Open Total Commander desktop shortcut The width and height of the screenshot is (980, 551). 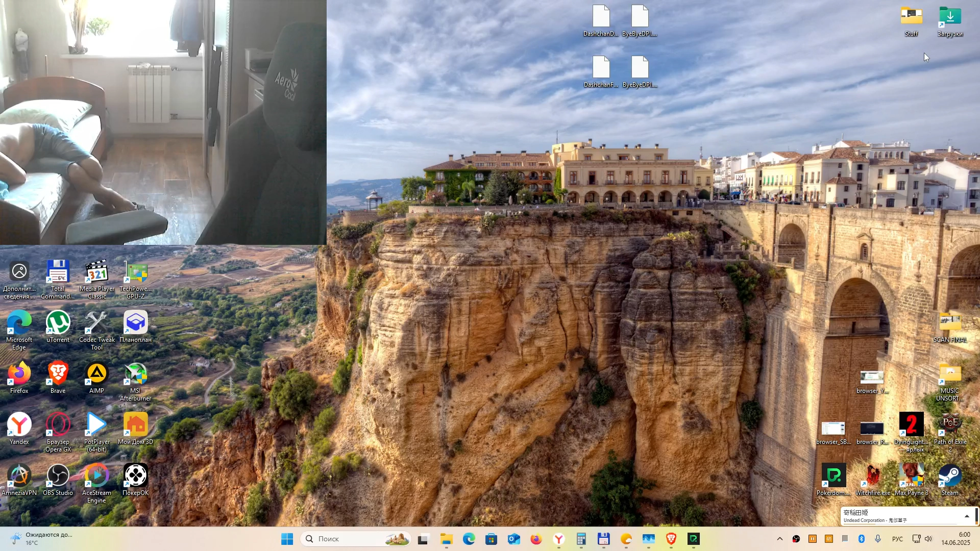click(x=58, y=279)
